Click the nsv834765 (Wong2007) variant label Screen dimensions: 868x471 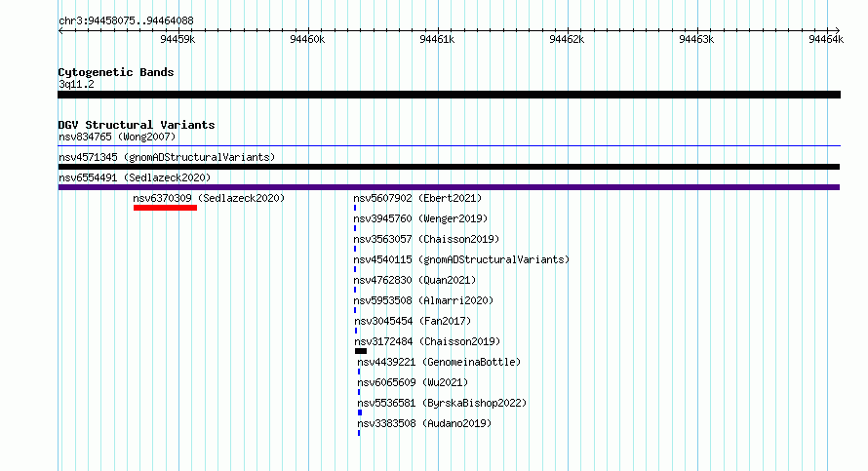point(117,137)
